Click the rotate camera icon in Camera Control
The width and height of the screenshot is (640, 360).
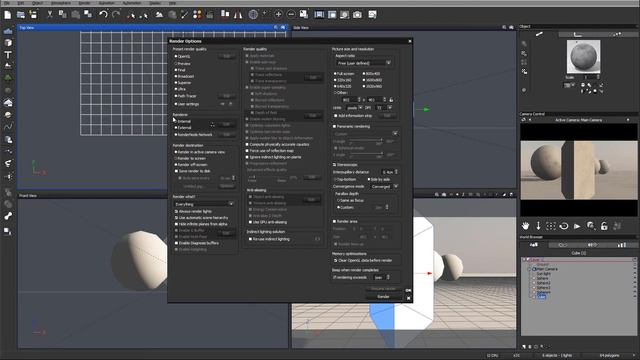pos(564,226)
